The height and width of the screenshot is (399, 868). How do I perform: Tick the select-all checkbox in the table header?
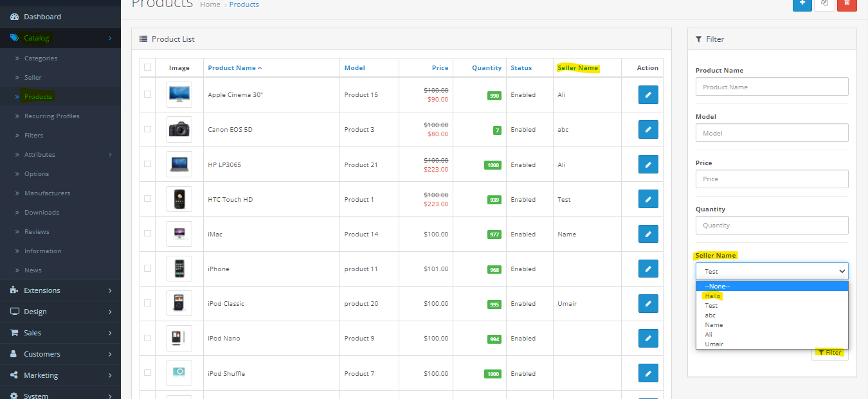pos(148,67)
